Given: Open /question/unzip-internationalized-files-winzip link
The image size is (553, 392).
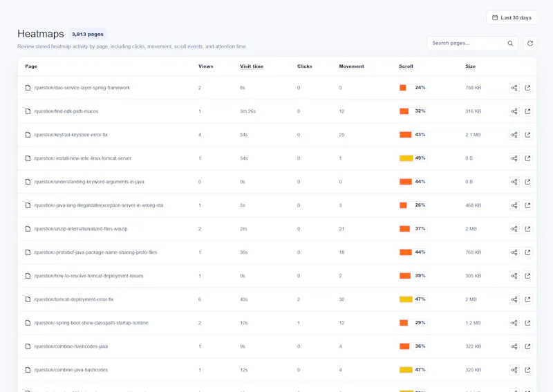Looking at the screenshot, I should pyautogui.click(x=80, y=229).
